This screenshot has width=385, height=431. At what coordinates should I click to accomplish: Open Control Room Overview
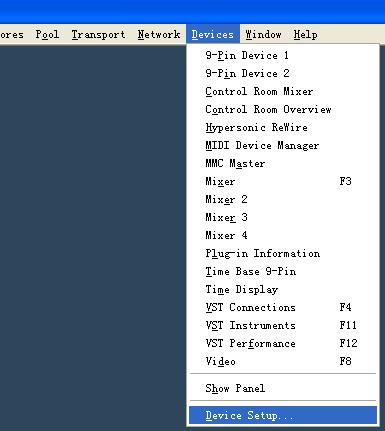click(x=283, y=109)
